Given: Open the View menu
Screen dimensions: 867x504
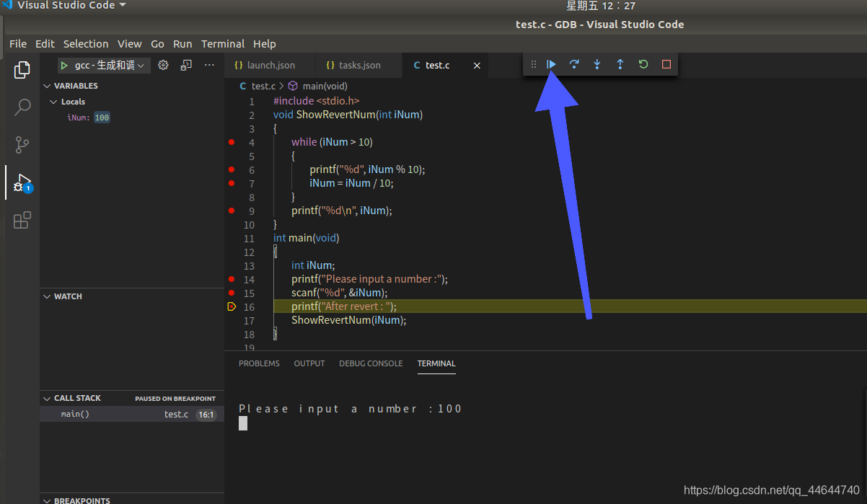Looking at the screenshot, I should point(130,44).
